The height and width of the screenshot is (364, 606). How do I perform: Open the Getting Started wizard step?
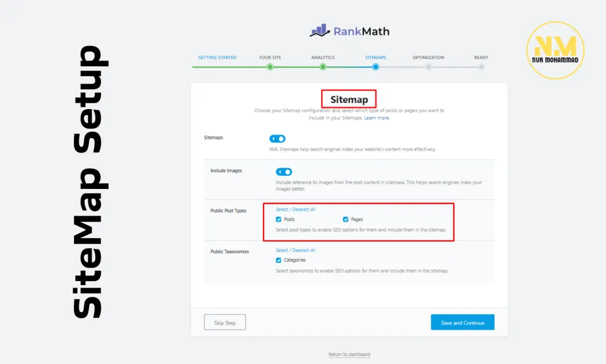[x=217, y=58]
